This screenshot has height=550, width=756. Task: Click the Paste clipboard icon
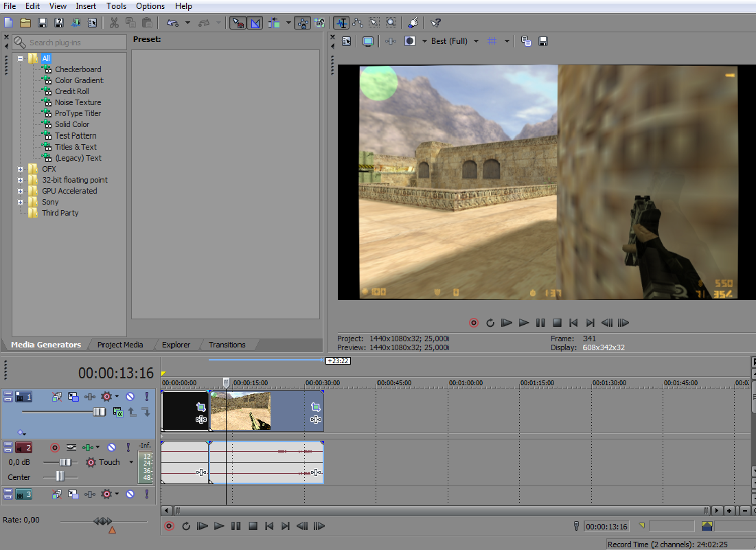(147, 23)
